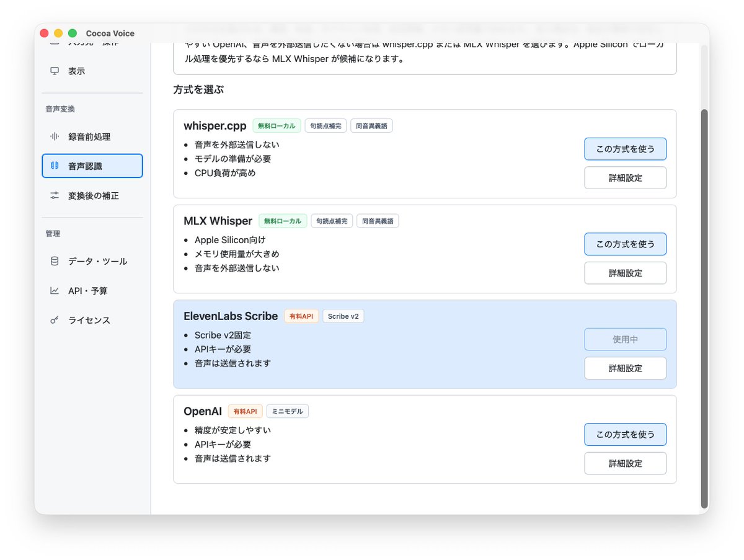Click the 句読点補完 badge on whisper.cpp
The height and width of the screenshot is (560, 744).
coord(325,126)
